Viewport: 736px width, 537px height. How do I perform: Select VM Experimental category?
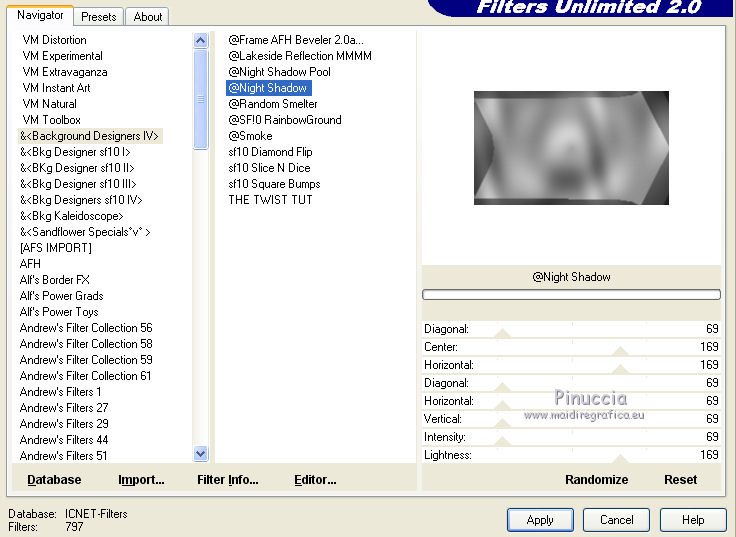(x=62, y=56)
